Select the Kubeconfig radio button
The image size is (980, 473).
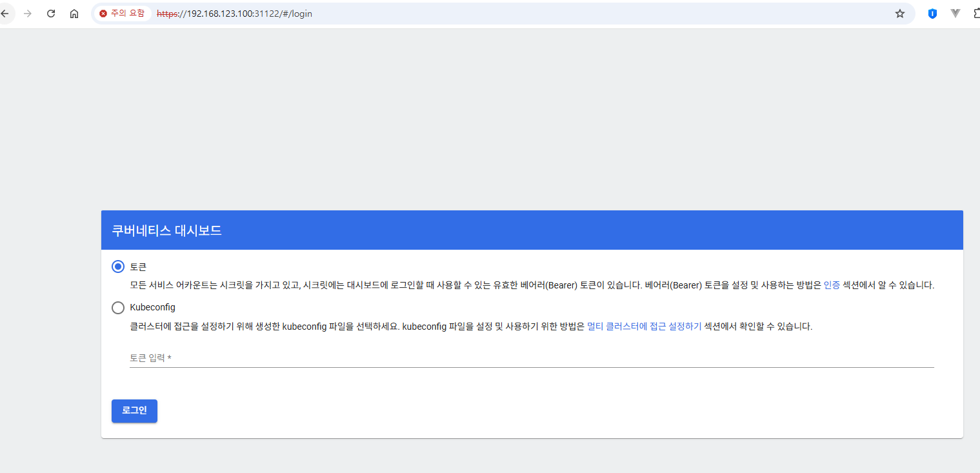pyautogui.click(x=118, y=308)
